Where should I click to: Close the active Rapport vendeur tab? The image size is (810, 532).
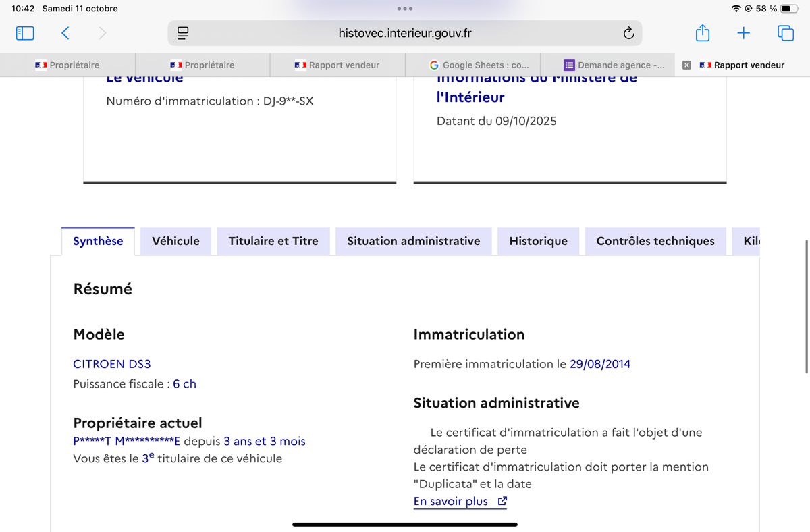pyautogui.click(x=686, y=65)
